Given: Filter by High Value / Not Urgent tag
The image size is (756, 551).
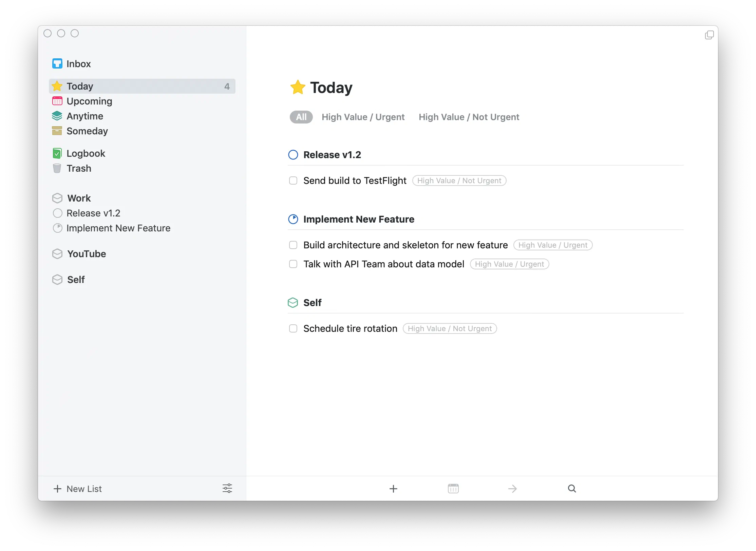Looking at the screenshot, I should pos(469,117).
